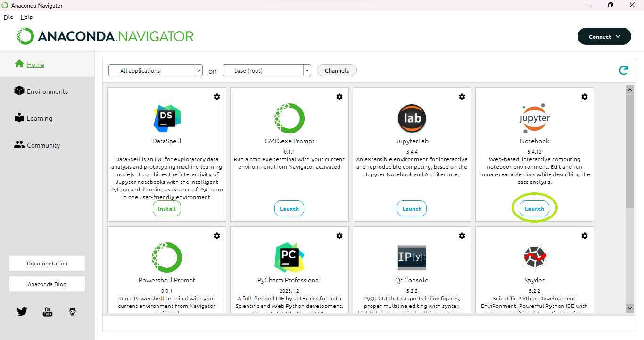Click the Channels button
Image resolution: width=644 pixels, height=340 pixels.
pos(337,71)
